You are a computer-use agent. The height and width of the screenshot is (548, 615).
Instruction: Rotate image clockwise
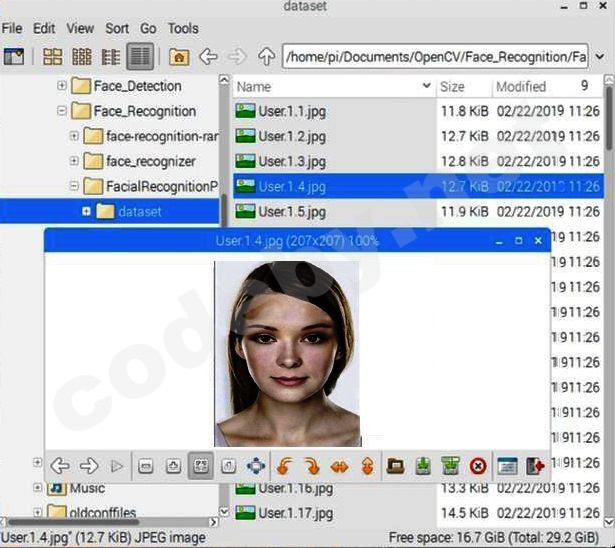point(312,466)
